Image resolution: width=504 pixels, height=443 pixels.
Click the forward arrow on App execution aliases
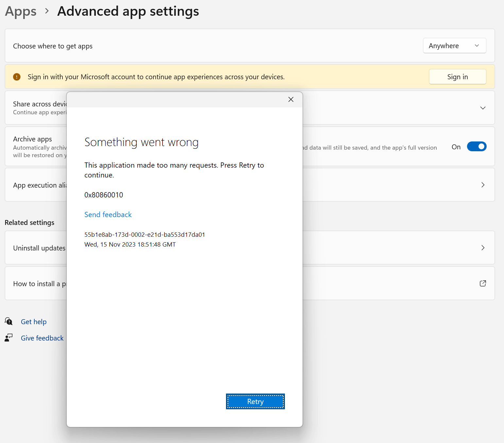[x=483, y=185]
